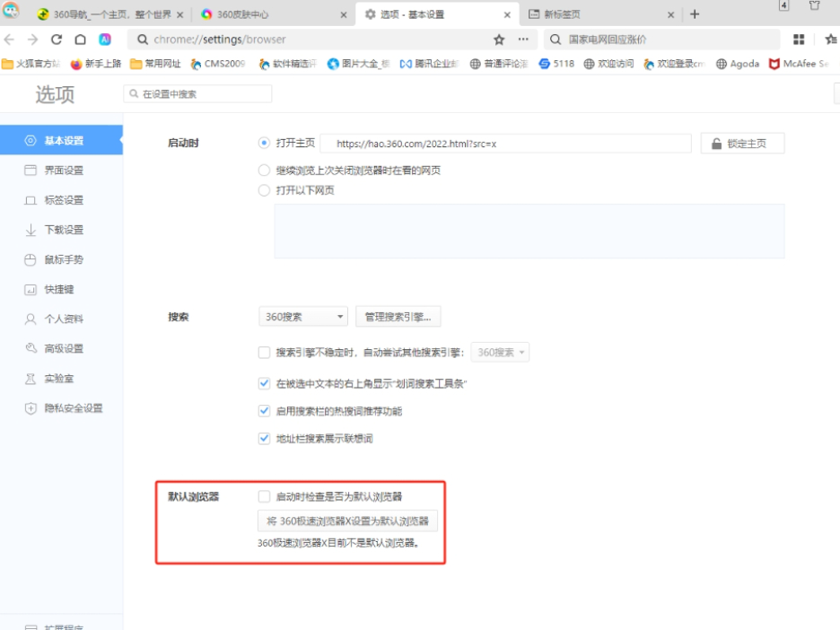
Task: Open the home page with the house icon
Action: point(81,39)
